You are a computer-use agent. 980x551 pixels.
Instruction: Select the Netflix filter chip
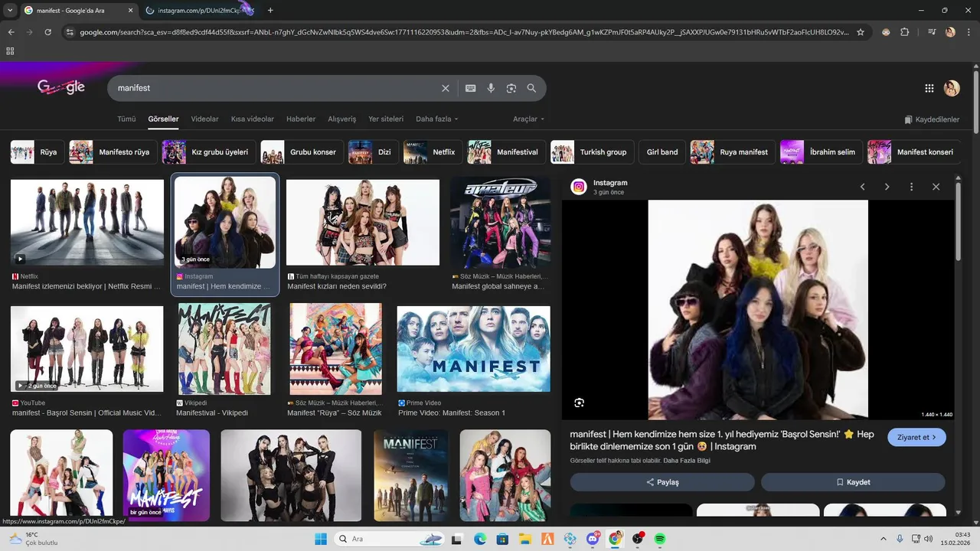pos(432,152)
